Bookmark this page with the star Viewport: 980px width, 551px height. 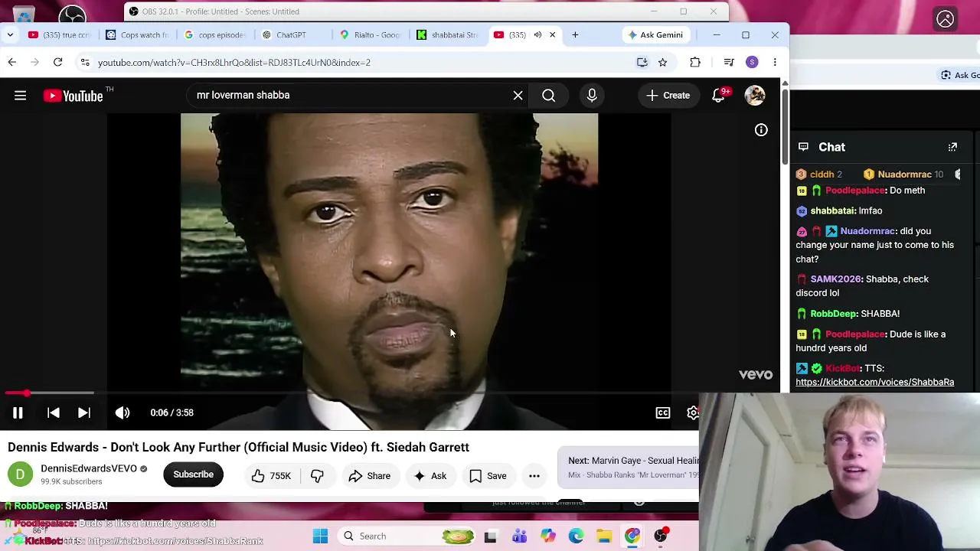pyautogui.click(x=663, y=63)
